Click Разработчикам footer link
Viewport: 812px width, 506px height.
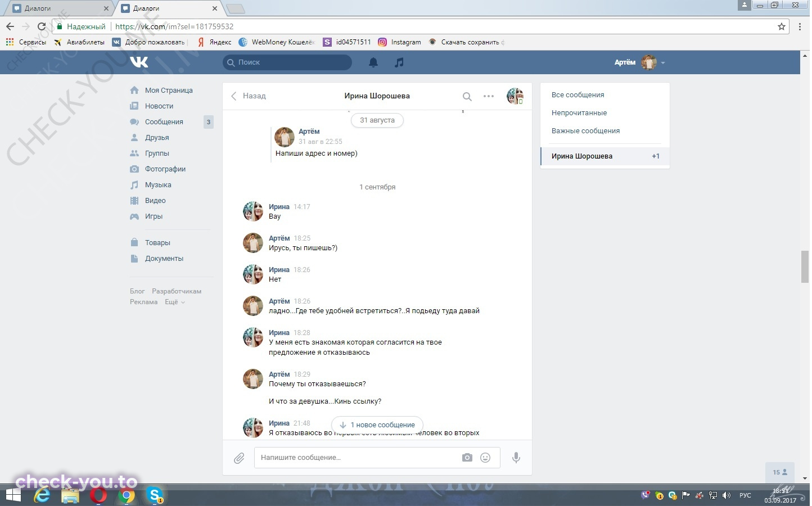pos(177,291)
